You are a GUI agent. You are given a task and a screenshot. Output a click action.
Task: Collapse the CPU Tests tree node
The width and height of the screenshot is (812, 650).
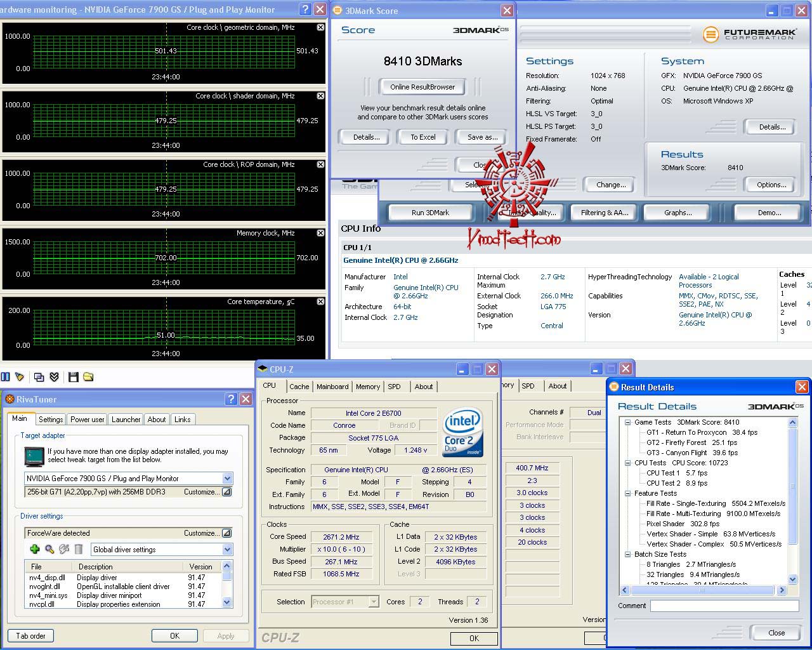click(627, 463)
